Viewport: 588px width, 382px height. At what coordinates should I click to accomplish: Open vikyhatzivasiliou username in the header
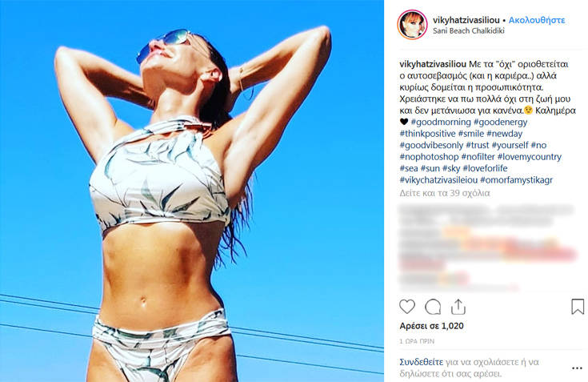click(x=466, y=20)
